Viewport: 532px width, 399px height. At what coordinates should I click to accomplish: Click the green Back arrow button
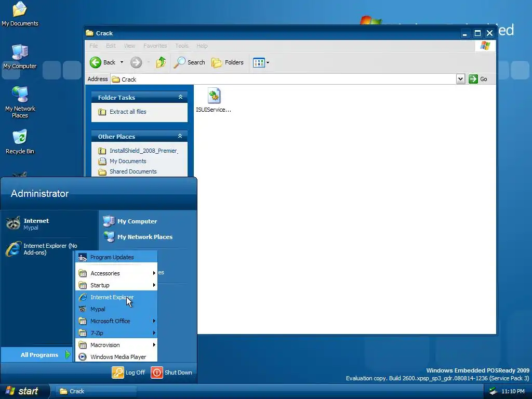[x=96, y=62]
